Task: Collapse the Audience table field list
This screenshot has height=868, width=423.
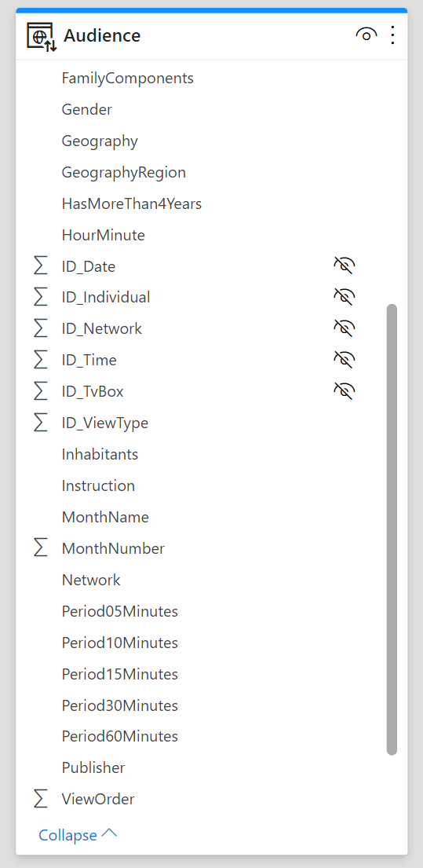Action: tap(78, 835)
